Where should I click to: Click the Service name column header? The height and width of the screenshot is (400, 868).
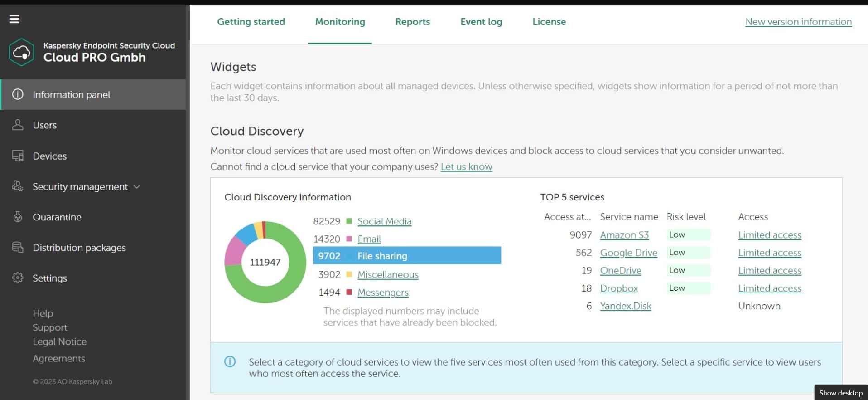pos(629,217)
